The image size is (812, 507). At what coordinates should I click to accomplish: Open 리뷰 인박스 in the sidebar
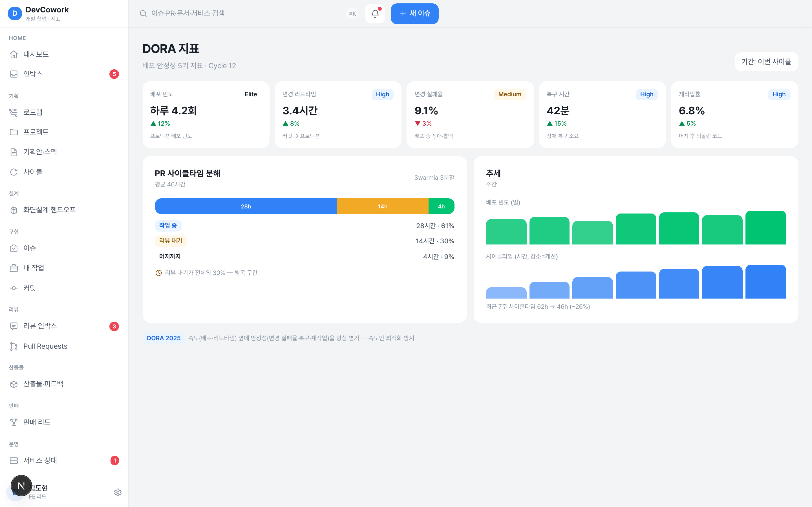(64, 326)
